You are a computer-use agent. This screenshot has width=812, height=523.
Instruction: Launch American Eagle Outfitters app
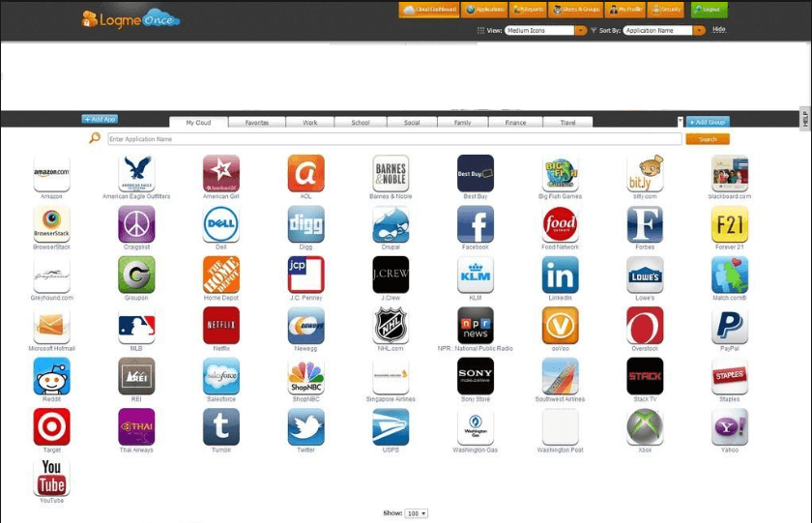click(x=136, y=173)
